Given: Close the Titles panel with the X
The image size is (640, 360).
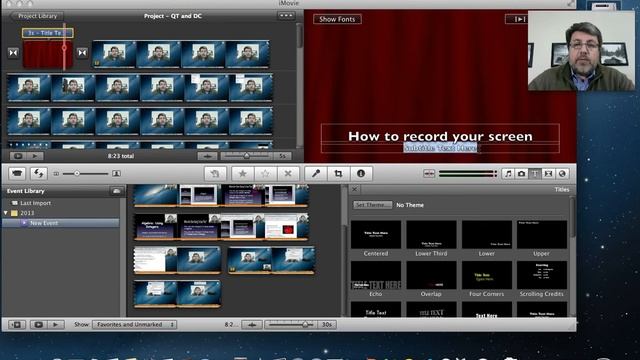Looking at the screenshot, I should click(355, 189).
